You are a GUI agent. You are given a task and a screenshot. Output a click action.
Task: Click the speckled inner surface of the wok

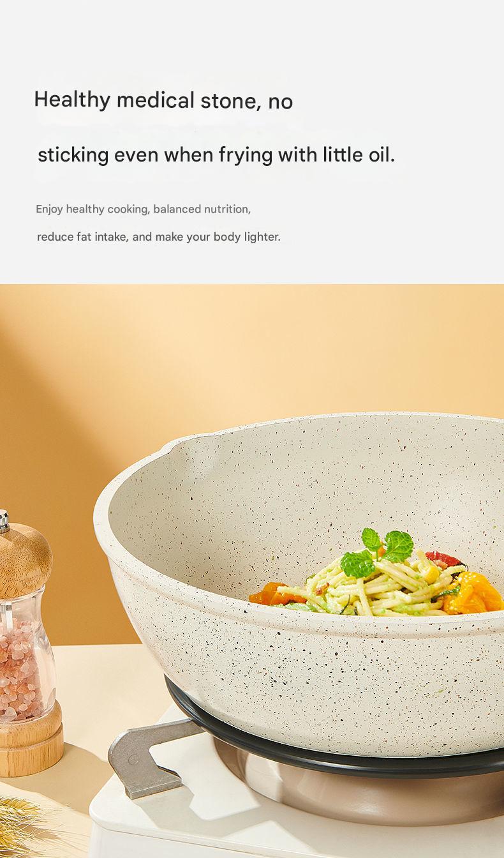point(306,504)
